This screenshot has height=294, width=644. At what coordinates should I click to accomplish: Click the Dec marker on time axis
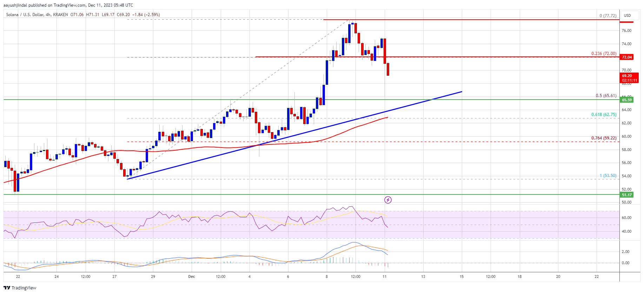[x=192, y=276]
